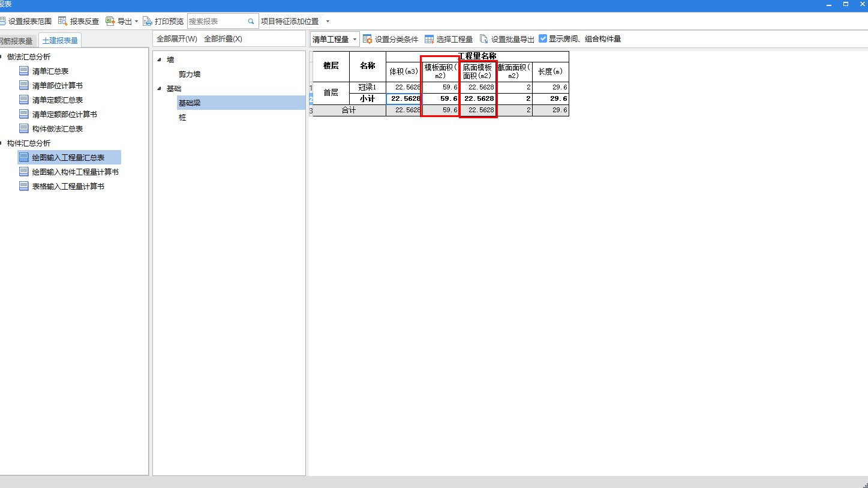Image resolution: width=868 pixels, height=488 pixels.
Task: Select 桩 in component tree
Action: point(182,118)
